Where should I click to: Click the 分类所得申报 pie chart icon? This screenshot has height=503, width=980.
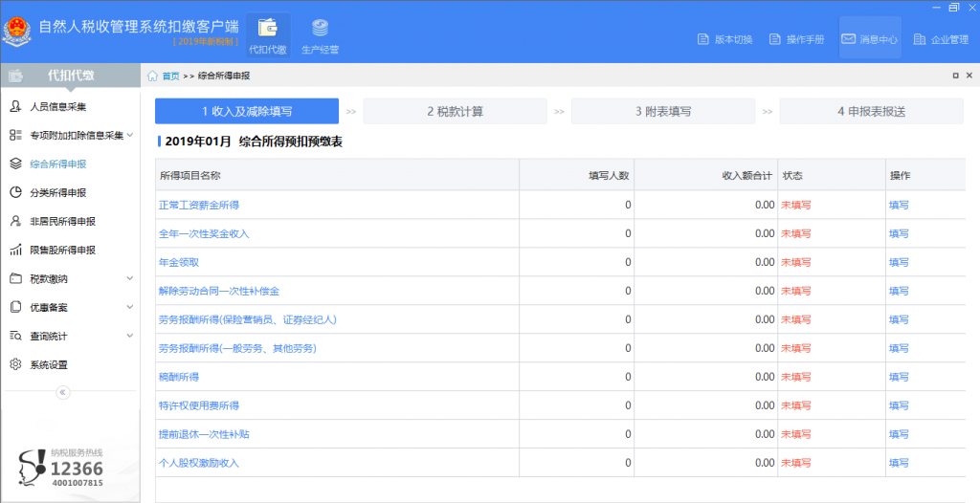click(15, 192)
